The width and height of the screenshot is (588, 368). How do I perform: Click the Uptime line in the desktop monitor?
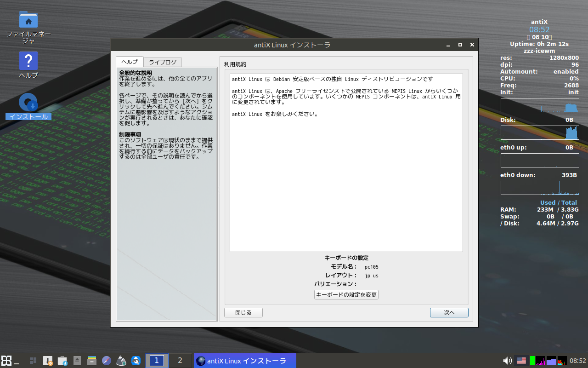click(539, 44)
